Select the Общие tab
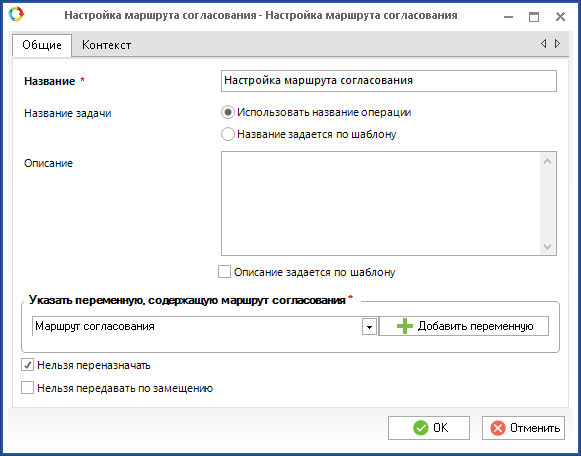The width and height of the screenshot is (581, 456). pyautogui.click(x=42, y=45)
